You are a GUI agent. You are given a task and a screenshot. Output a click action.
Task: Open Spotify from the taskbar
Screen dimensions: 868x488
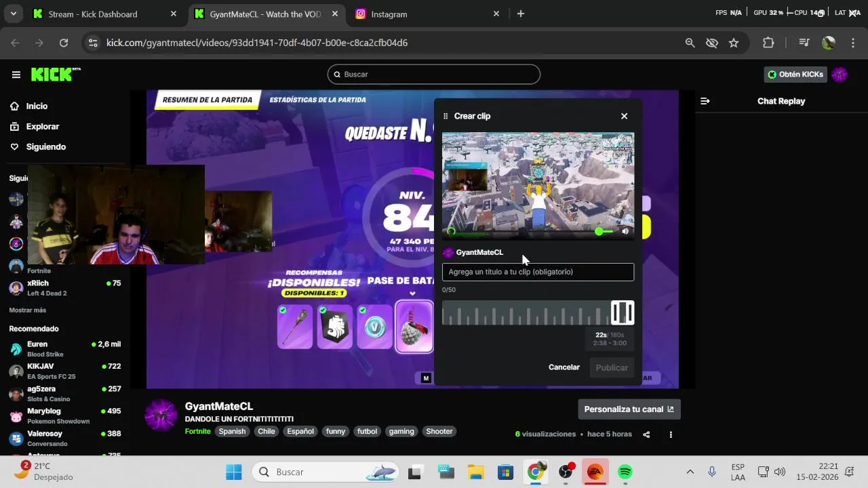pyautogui.click(x=625, y=472)
